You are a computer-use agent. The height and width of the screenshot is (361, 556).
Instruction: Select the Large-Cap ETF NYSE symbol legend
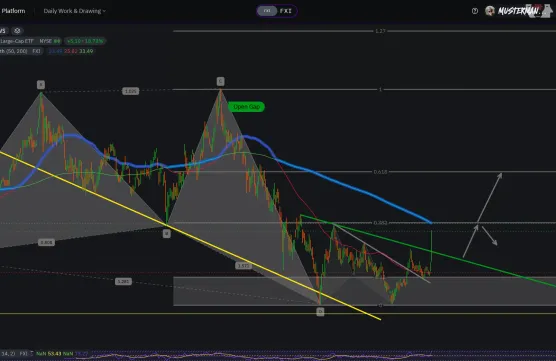(x=30, y=41)
